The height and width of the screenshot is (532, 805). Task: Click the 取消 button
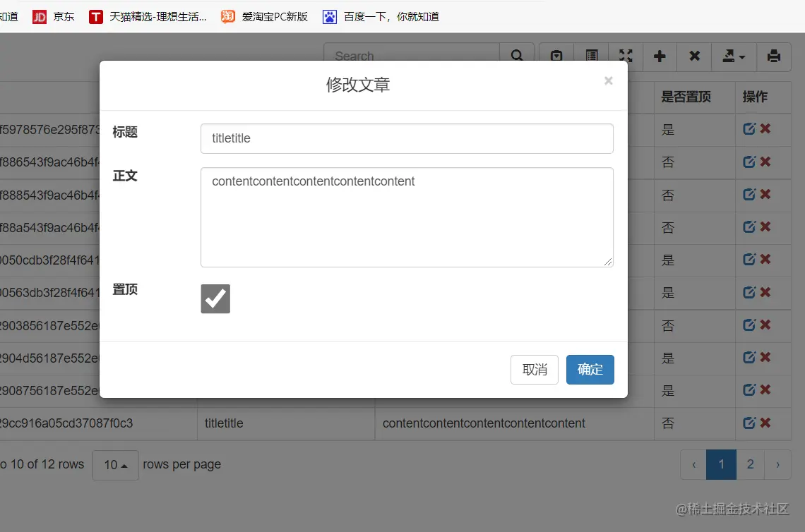(535, 370)
